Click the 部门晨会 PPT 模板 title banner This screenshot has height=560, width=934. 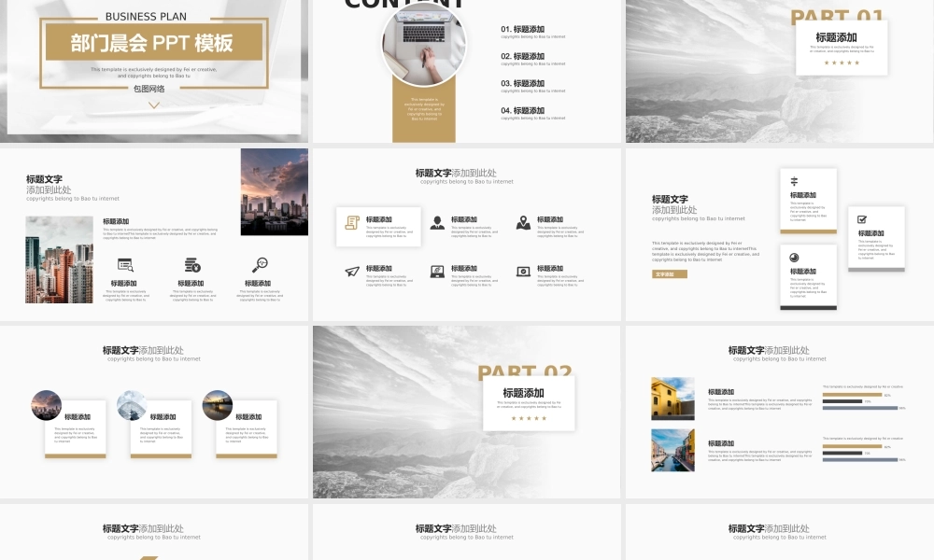[152, 43]
